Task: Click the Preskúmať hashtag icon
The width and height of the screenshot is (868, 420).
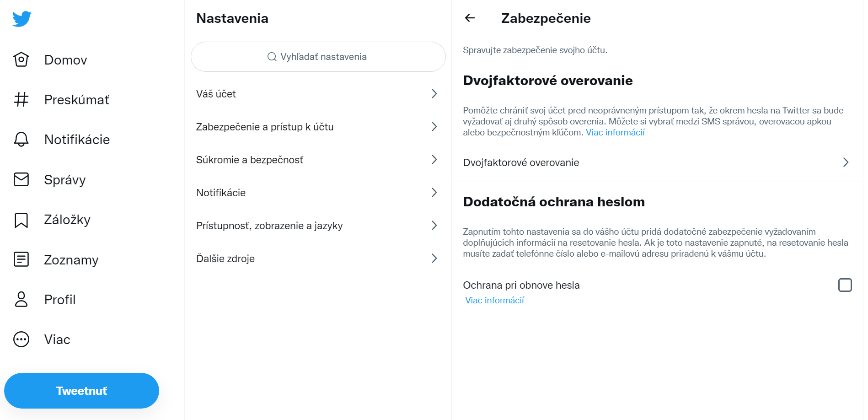Action: tap(21, 99)
